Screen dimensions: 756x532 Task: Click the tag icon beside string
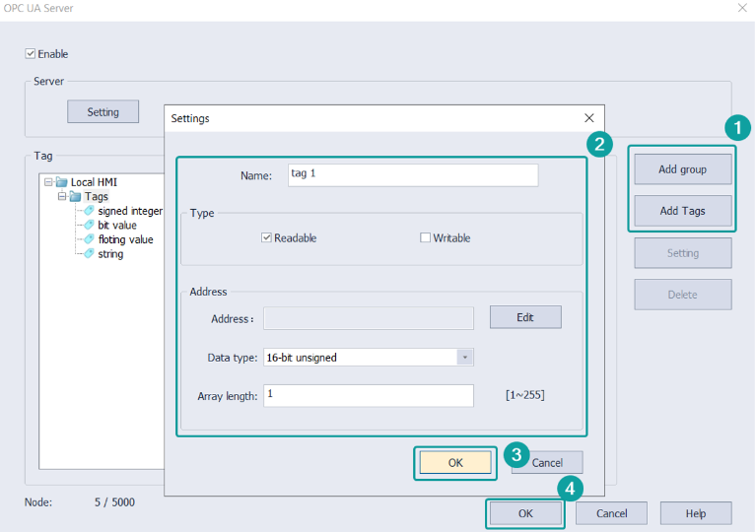tap(89, 254)
